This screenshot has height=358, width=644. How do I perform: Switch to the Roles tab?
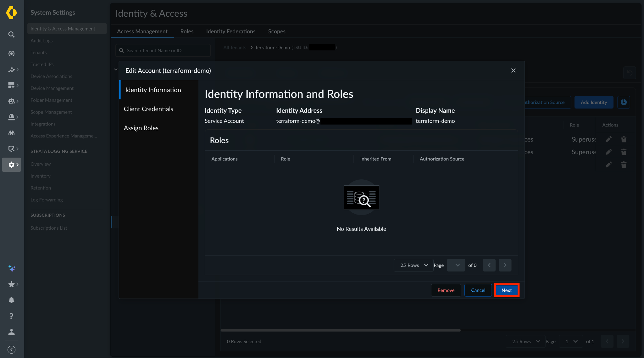(x=187, y=31)
